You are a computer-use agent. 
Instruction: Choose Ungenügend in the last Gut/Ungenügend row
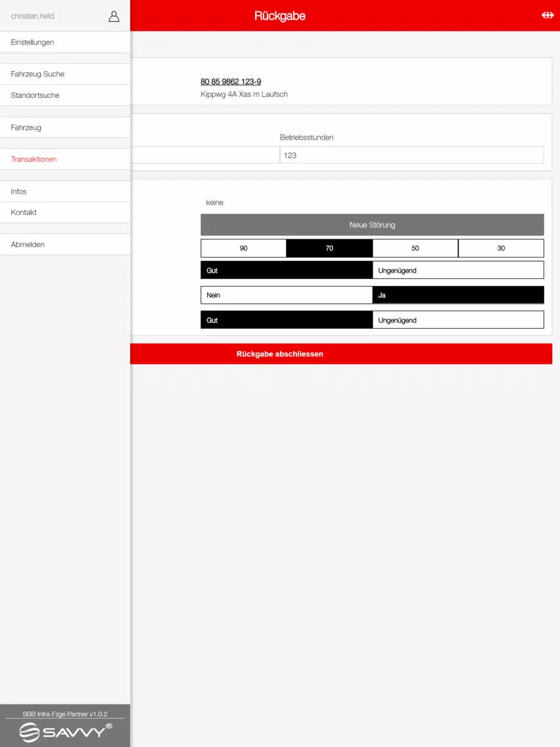(458, 320)
